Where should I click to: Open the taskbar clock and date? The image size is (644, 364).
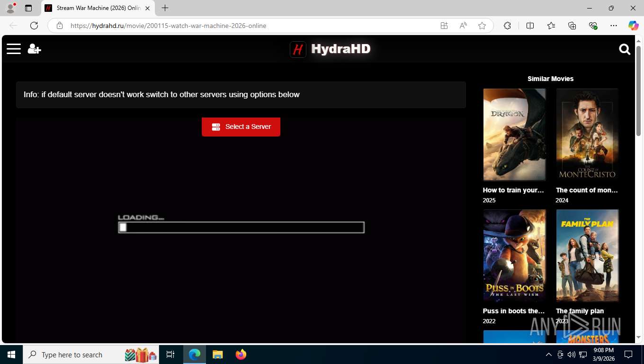pyautogui.click(x=603, y=355)
